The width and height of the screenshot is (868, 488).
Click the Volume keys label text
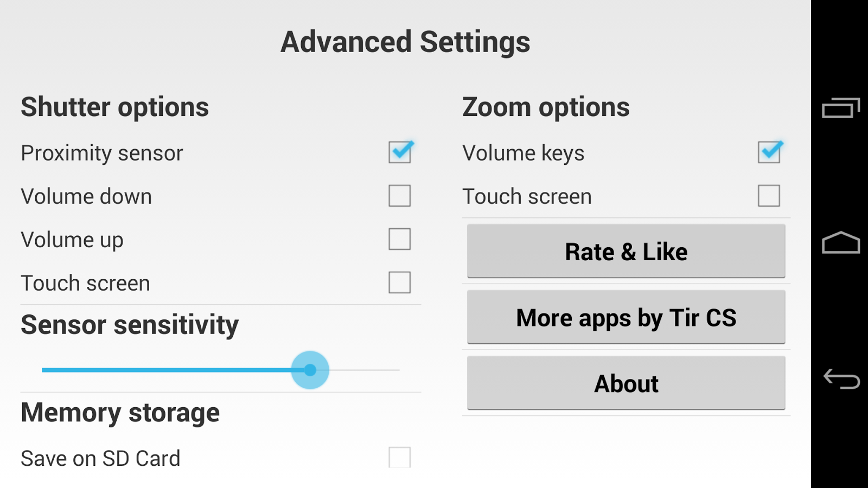(524, 153)
